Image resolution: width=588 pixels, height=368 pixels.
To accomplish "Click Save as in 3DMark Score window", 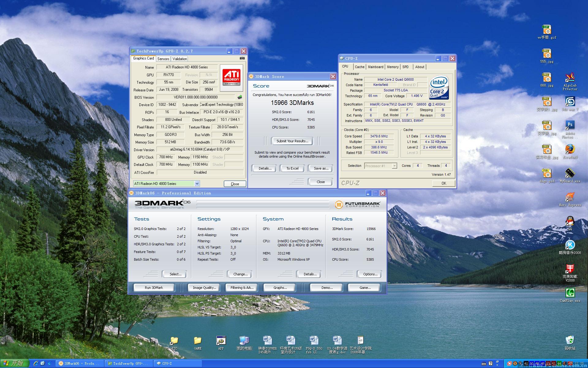I will [321, 168].
